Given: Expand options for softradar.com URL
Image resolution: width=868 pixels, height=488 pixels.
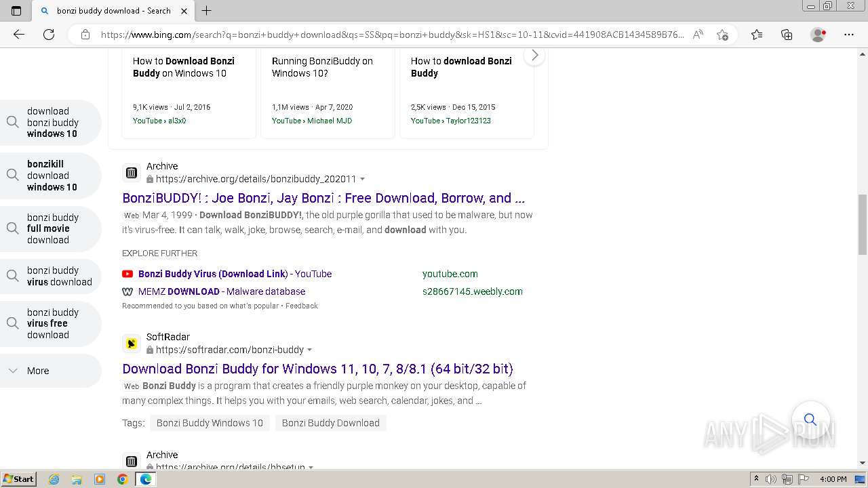Looking at the screenshot, I should click(310, 350).
